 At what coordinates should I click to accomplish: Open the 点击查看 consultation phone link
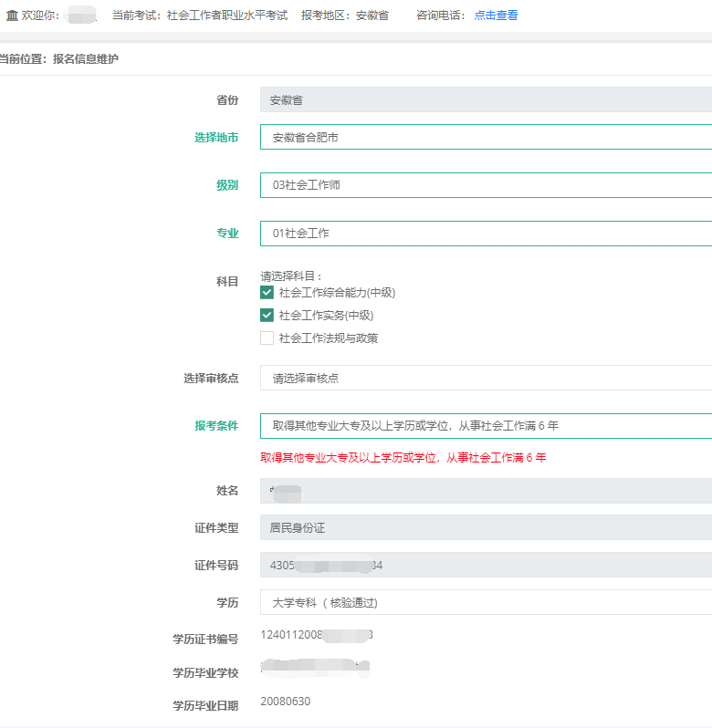click(496, 16)
